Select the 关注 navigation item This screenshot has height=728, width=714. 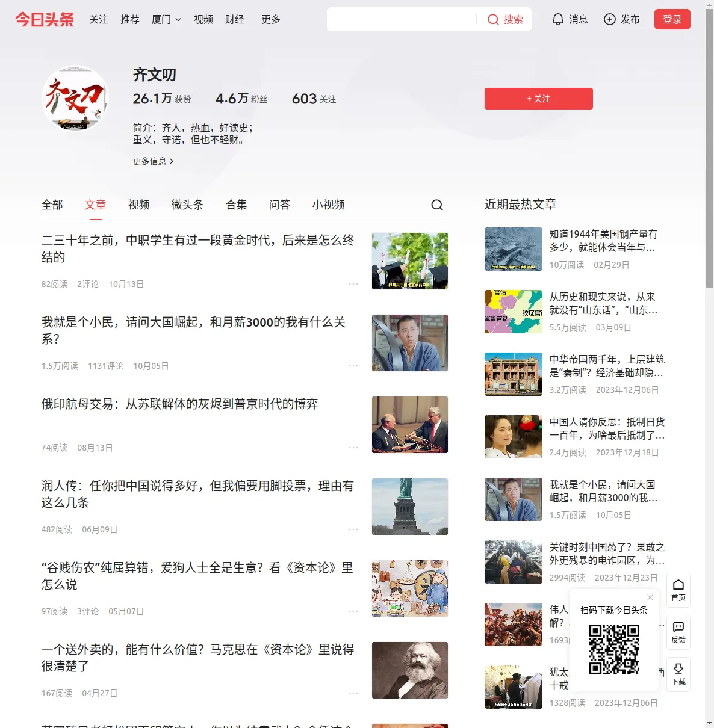click(x=99, y=20)
